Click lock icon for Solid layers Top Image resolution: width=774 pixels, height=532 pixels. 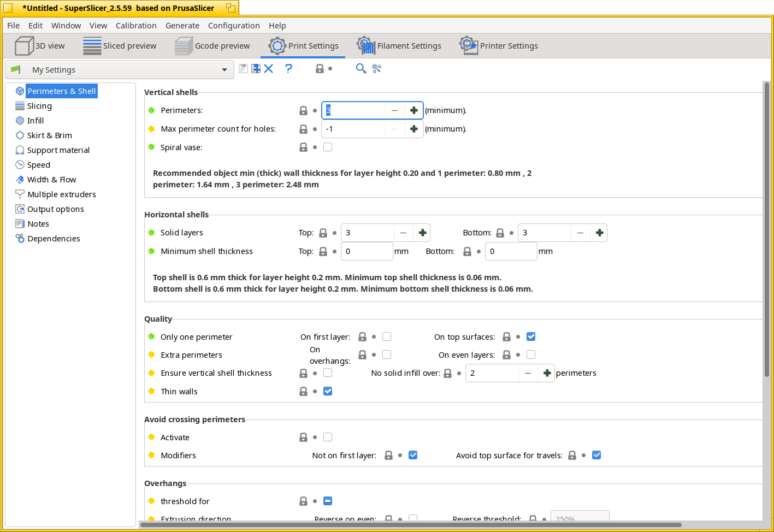click(x=323, y=233)
